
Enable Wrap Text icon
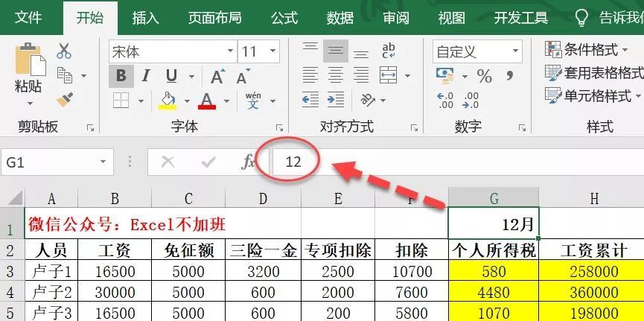point(388,51)
